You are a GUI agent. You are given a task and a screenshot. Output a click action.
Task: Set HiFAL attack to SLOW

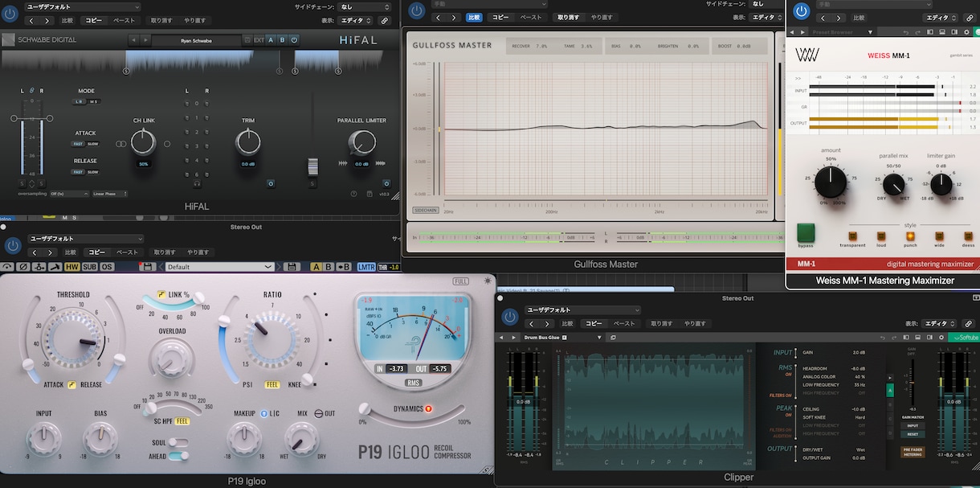pyautogui.click(x=93, y=144)
